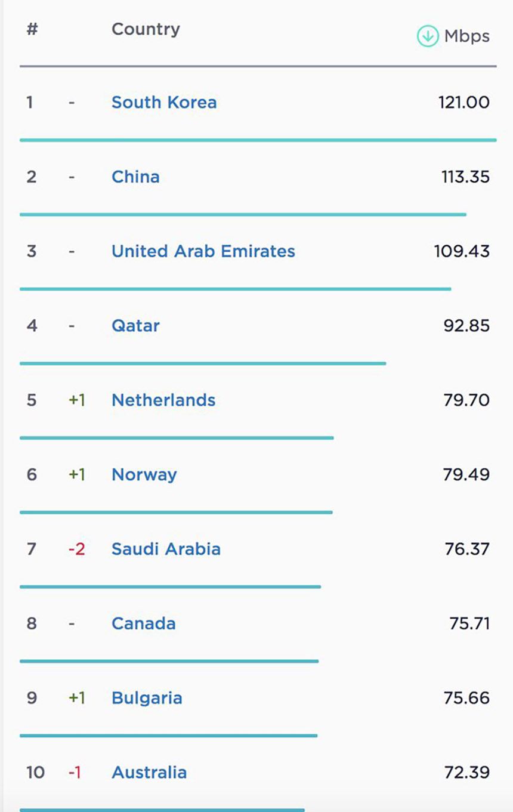The image size is (513, 812).
Task: Select the Saudi Arabia link
Action: 166,549
